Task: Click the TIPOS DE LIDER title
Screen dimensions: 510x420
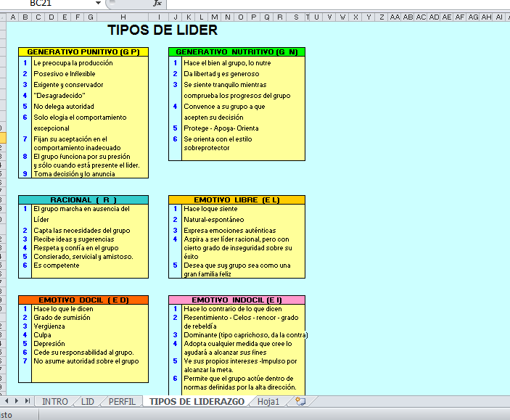Action: coord(163,30)
